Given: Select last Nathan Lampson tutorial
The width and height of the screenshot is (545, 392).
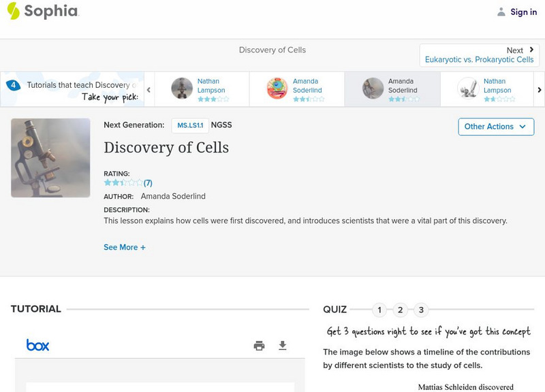Looking at the screenshot, I should point(487,89).
